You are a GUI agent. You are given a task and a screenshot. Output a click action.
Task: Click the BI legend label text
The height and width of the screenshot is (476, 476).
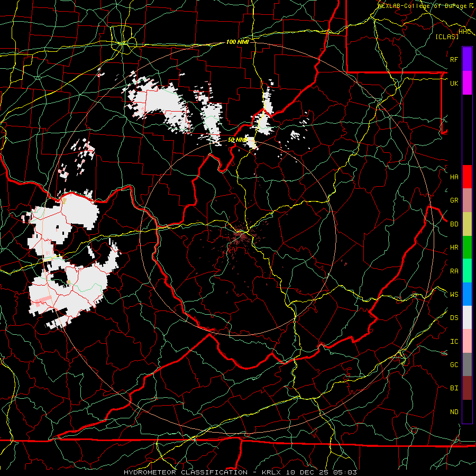tap(454, 388)
